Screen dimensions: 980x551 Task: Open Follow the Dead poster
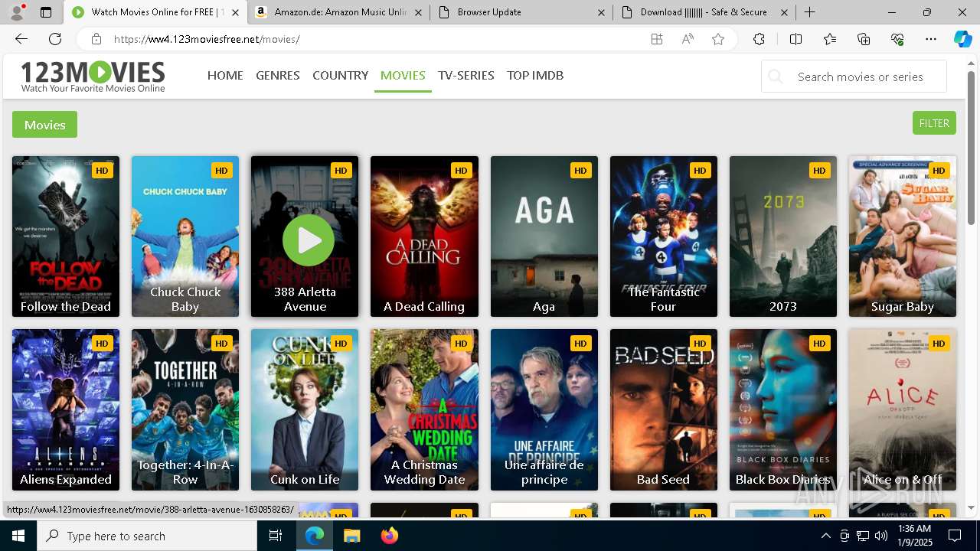pos(66,236)
